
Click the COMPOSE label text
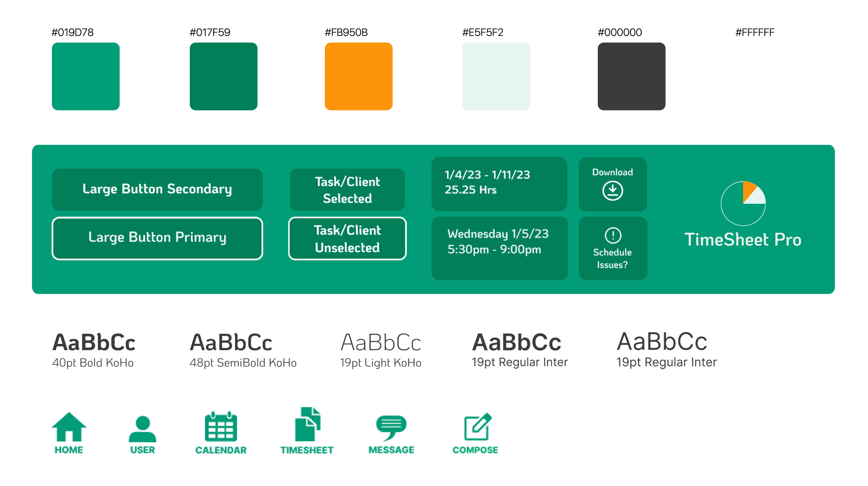(475, 450)
